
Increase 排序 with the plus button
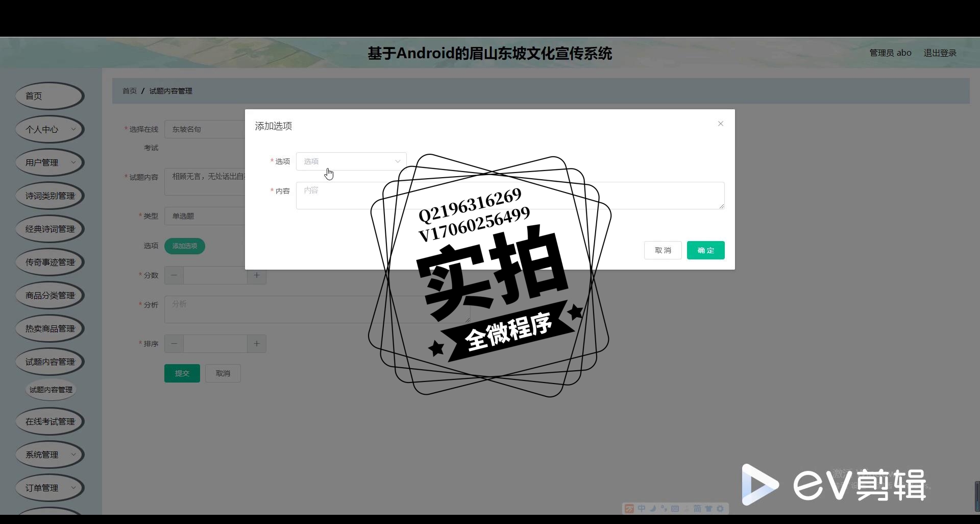coord(257,344)
